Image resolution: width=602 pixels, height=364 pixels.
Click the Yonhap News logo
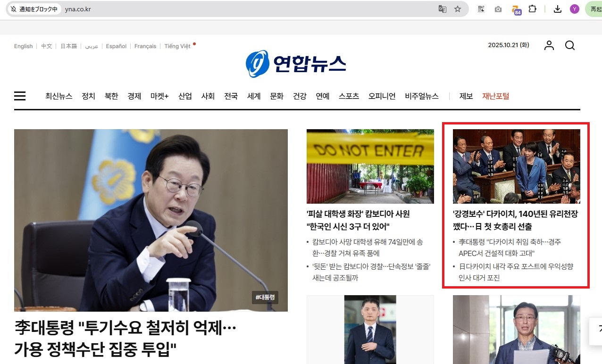tap(296, 64)
